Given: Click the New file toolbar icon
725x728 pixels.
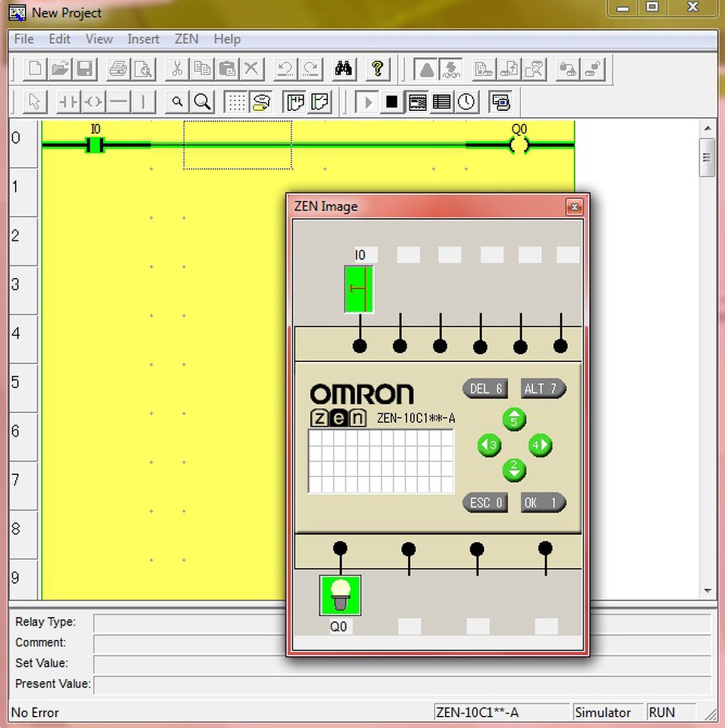Looking at the screenshot, I should 36,69.
